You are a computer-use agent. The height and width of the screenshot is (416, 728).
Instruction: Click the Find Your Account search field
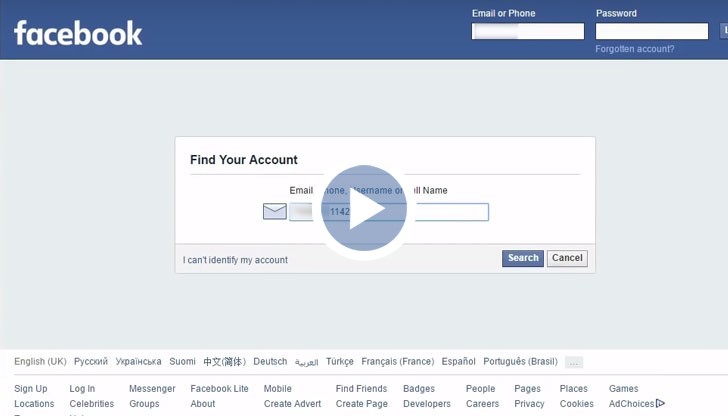coord(389,212)
